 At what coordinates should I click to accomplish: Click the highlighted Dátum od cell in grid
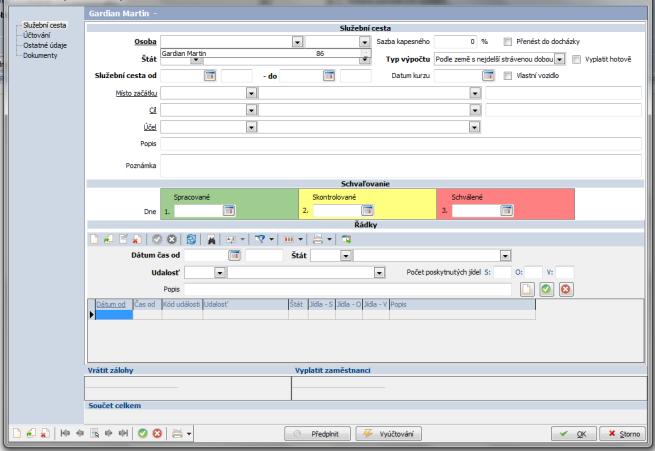[x=114, y=315]
